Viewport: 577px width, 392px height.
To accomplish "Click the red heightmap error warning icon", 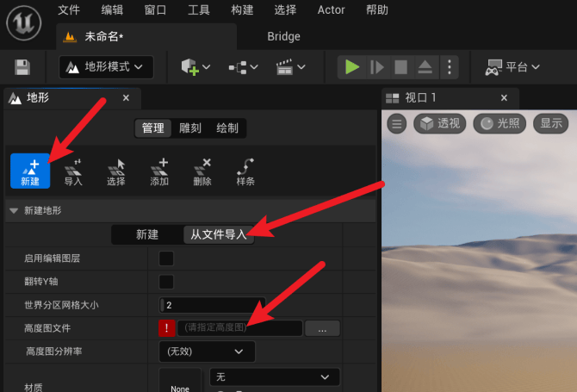I will pos(167,328).
